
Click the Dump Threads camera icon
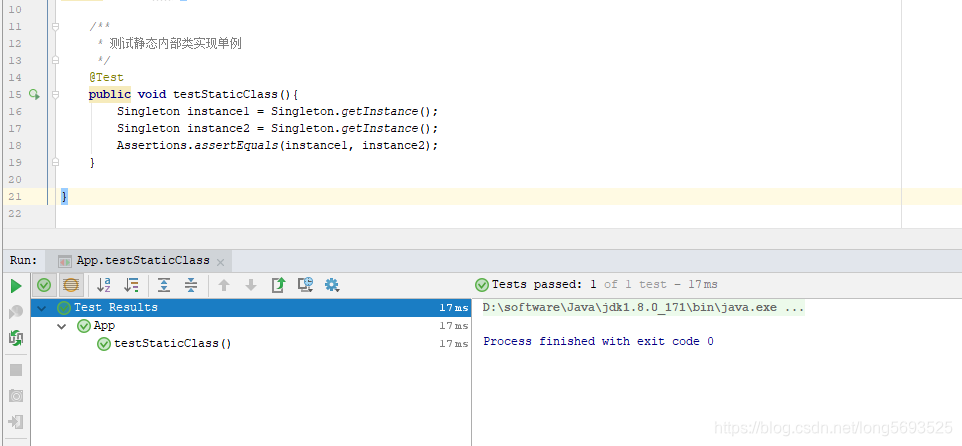click(x=16, y=396)
